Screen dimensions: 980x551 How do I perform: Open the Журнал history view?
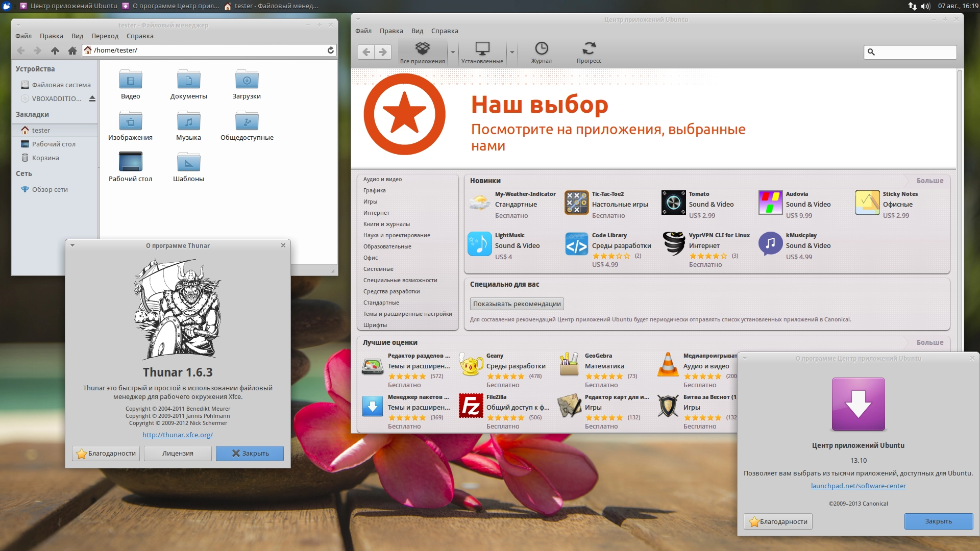click(x=542, y=53)
